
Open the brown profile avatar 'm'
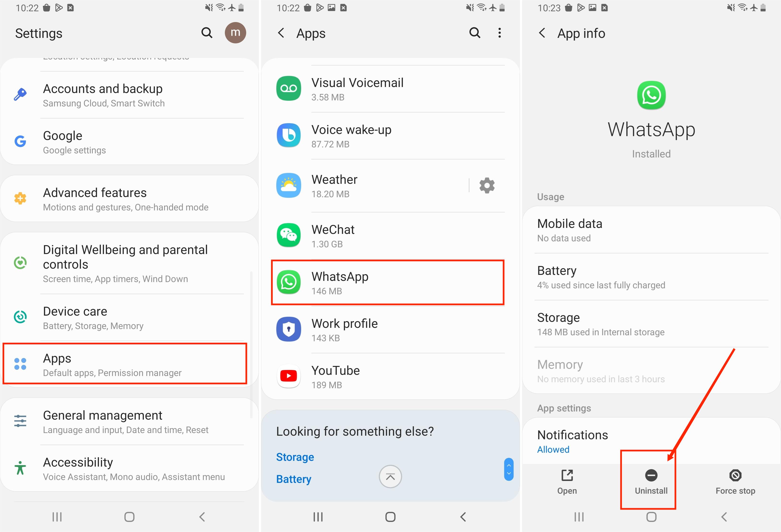tap(235, 33)
